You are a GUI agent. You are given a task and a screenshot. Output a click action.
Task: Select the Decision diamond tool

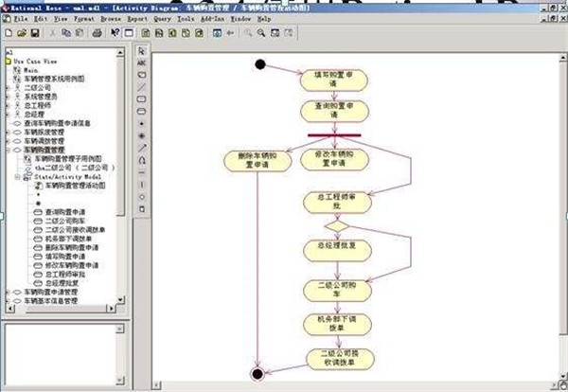[x=142, y=197]
